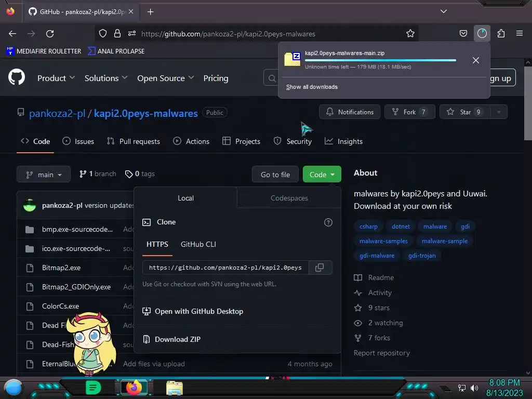Open the bmp.exe-sourcecode folder
Screen dimensions: 532x399
pyautogui.click(x=77, y=229)
